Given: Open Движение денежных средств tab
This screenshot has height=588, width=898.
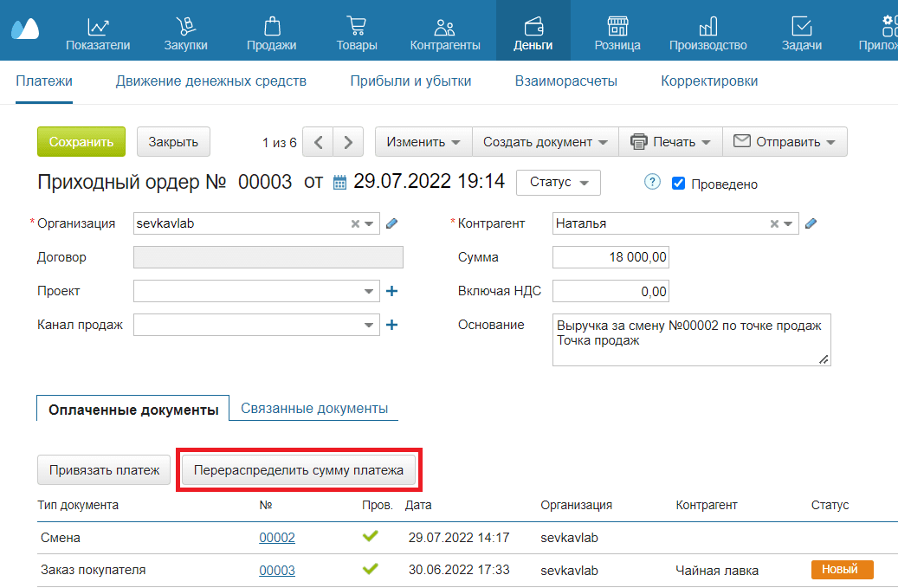Looking at the screenshot, I should (x=211, y=81).
